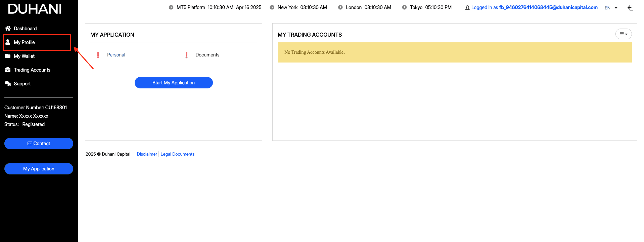Image resolution: width=644 pixels, height=242 pixels.
Task: Expand the trading accounts list options dropdown
Action: coord(624,34)
